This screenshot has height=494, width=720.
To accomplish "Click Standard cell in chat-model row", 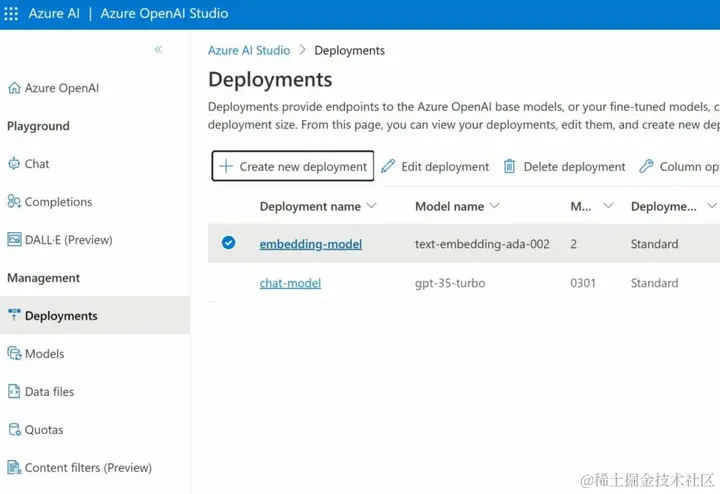I will pos(654,283).
